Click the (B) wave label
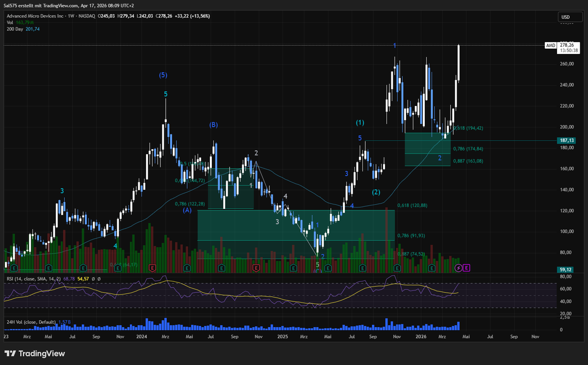This screenshot has height=365, width=588. [x=213, y=125]
